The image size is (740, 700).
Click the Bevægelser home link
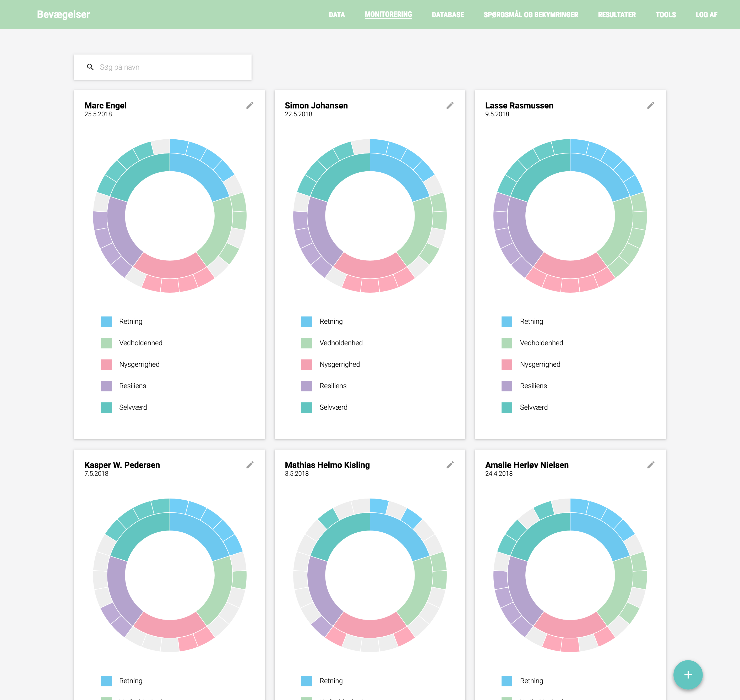(x=63, y=14)
